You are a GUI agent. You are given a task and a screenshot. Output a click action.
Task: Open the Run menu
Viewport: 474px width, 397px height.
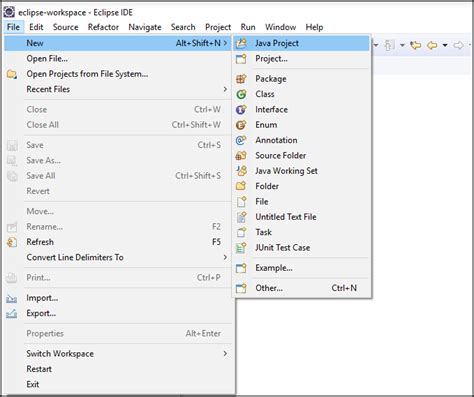248,27
